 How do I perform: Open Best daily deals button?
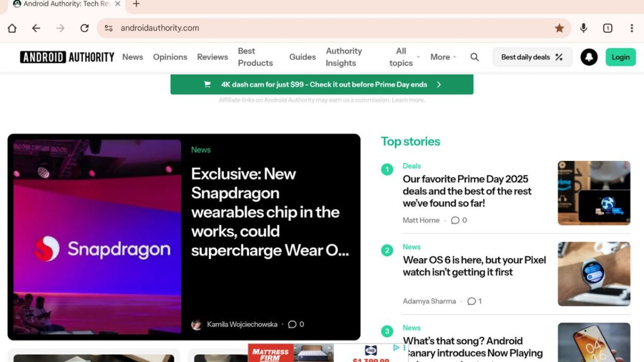coord(532,57)
